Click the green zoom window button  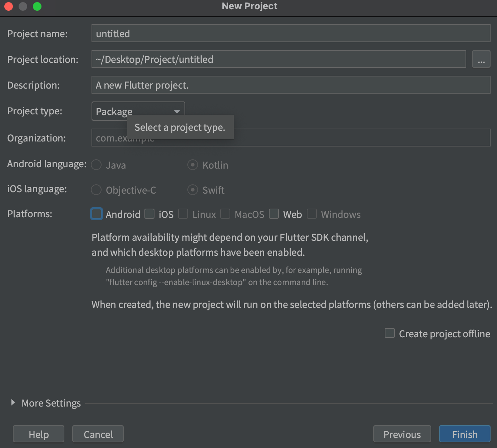point(37,6)
